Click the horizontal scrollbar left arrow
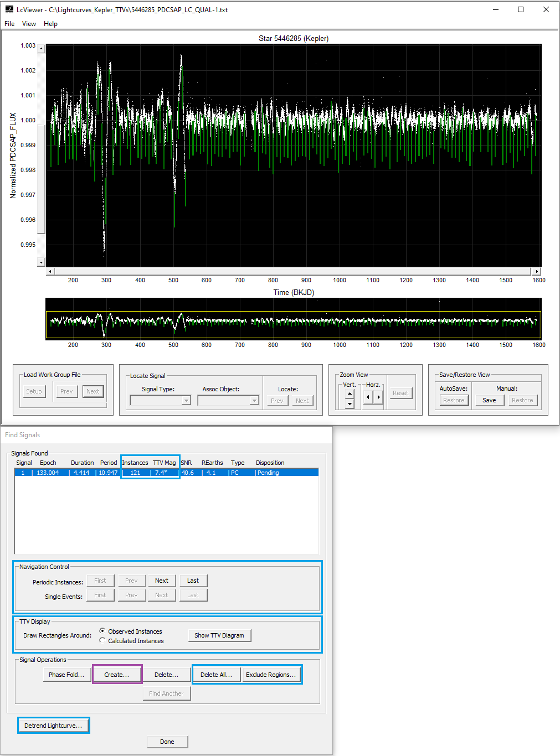 coord(50,271)
